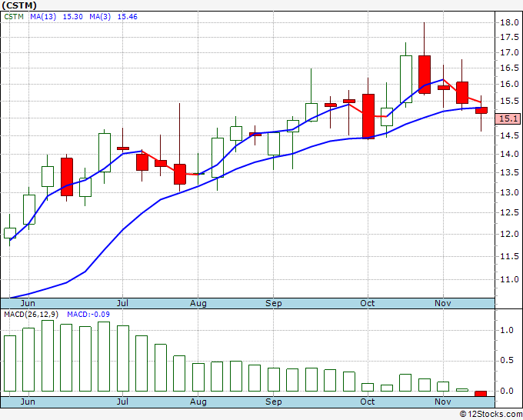The width and height of the screenshot is (523, 420).
Task: Click Jul on the MACD time axis
Action: click(x=122, y=402)
